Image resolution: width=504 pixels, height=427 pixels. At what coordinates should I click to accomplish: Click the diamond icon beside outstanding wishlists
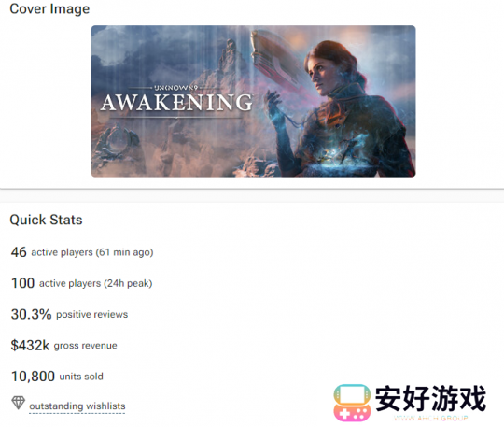[x=18, y=403]
